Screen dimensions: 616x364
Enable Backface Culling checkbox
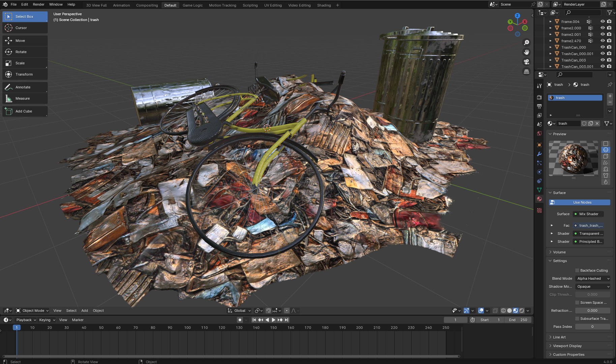(577, 270)
